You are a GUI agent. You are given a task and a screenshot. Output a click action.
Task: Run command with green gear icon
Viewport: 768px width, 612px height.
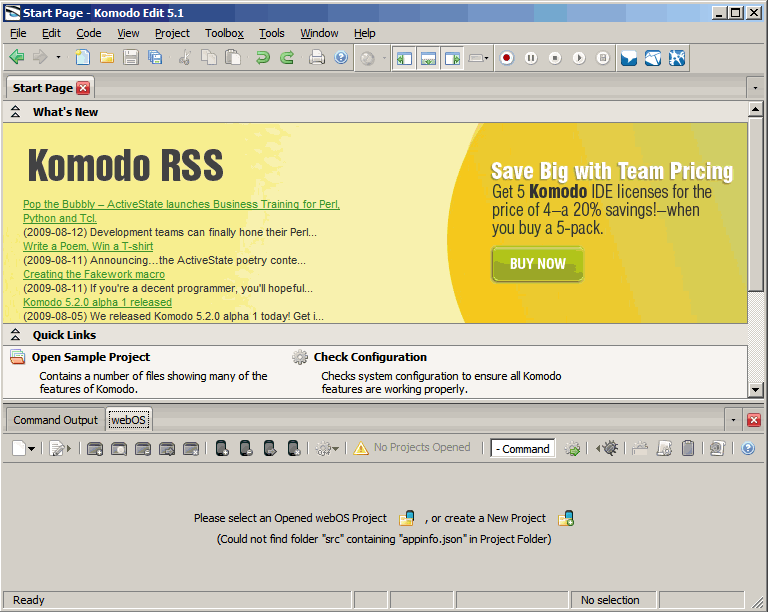[x=572, y=448]
